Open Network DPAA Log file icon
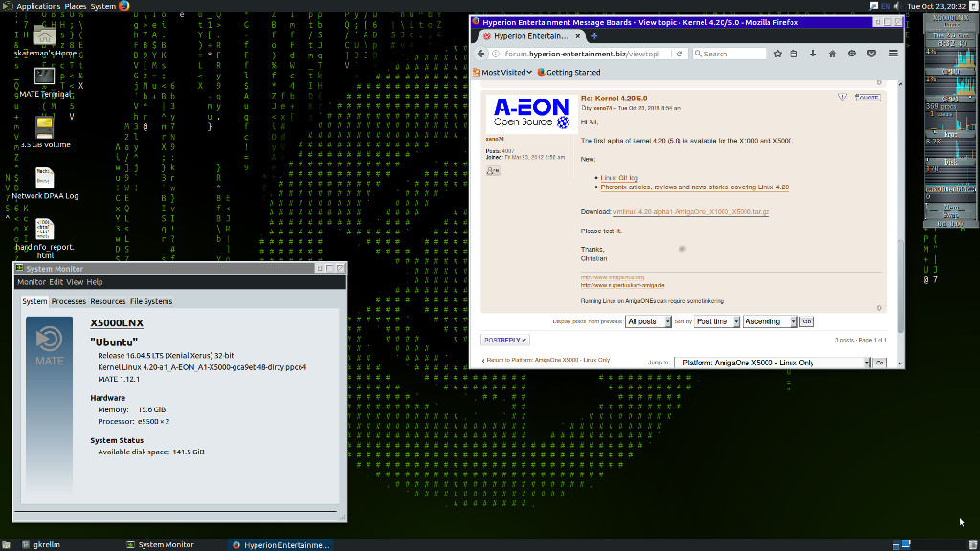The image size is (980, 551). (44, 184)
